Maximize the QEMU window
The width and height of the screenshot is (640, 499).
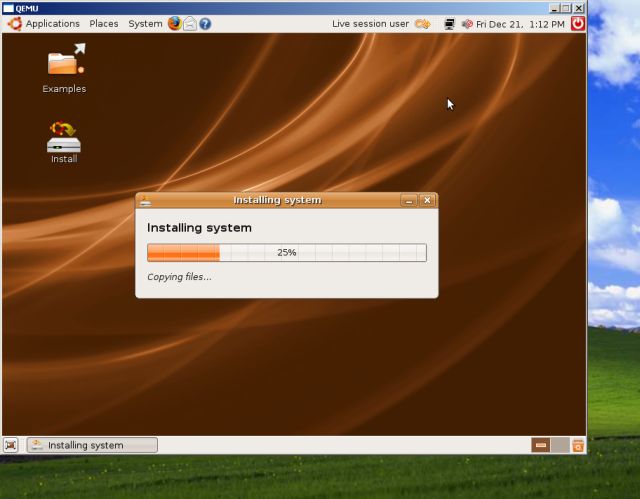click(566, 8)
